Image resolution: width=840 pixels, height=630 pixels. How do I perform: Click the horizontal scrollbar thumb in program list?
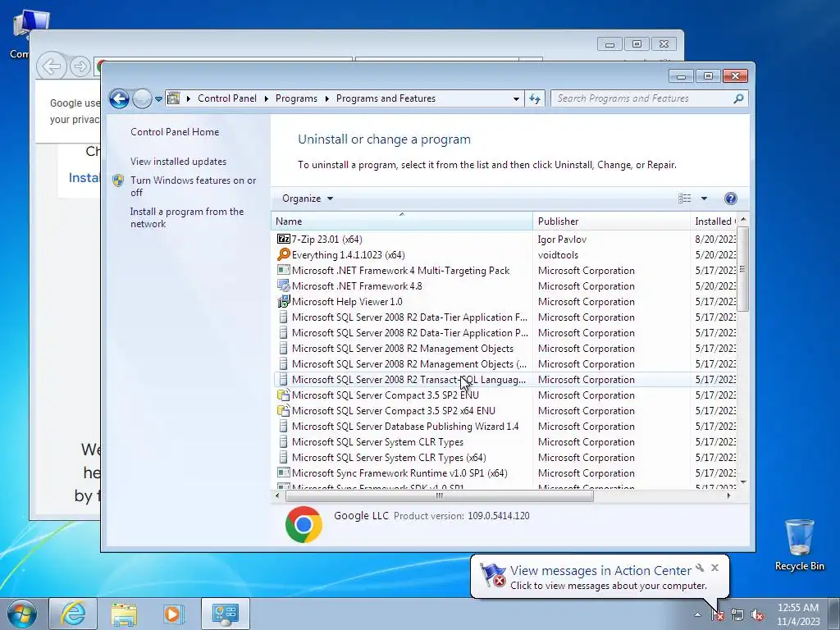(440, 496)
